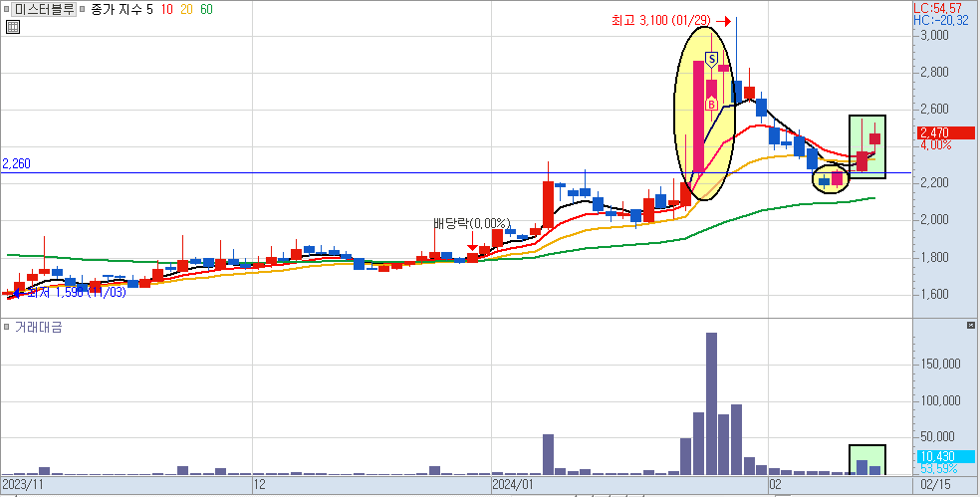
Task: Click the red 2,470 current price tag
Action: [x=945, y=132]
